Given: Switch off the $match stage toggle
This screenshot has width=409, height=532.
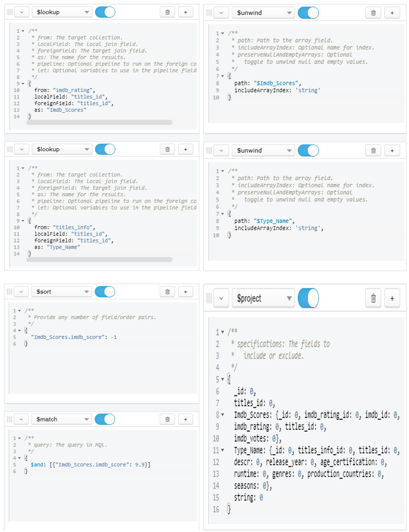Looking at the screenshot, I should pos(105,419).
